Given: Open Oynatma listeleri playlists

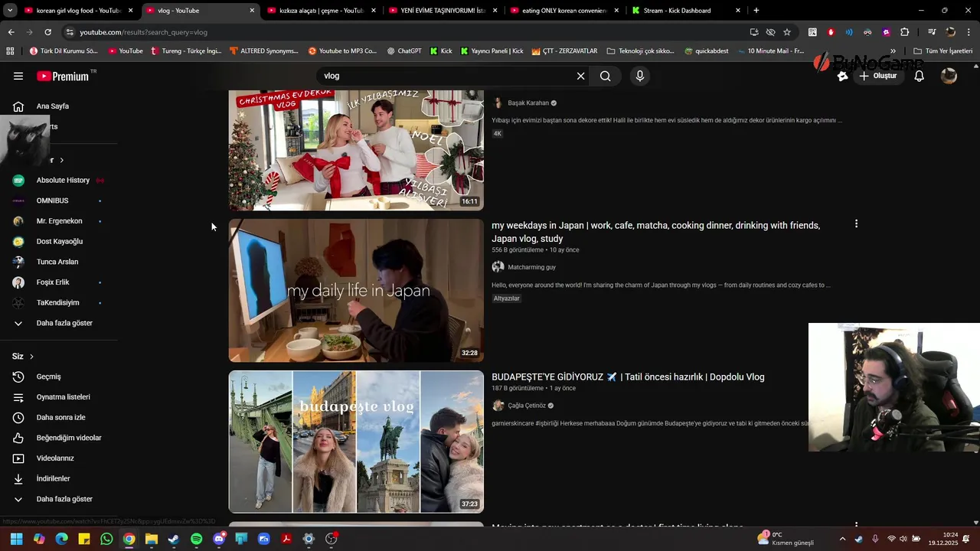Looking at the screenshot, I should pyautogui.click(x=61, y=397).
